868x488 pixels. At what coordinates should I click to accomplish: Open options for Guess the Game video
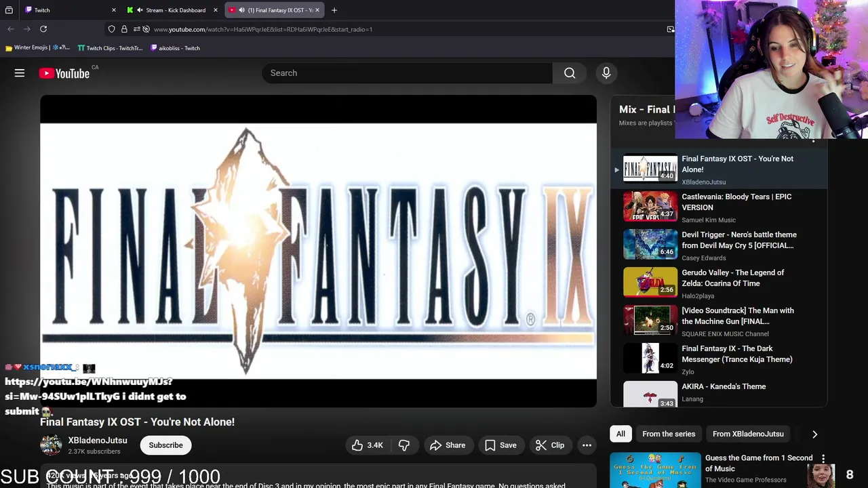click(x=823, y=460)
